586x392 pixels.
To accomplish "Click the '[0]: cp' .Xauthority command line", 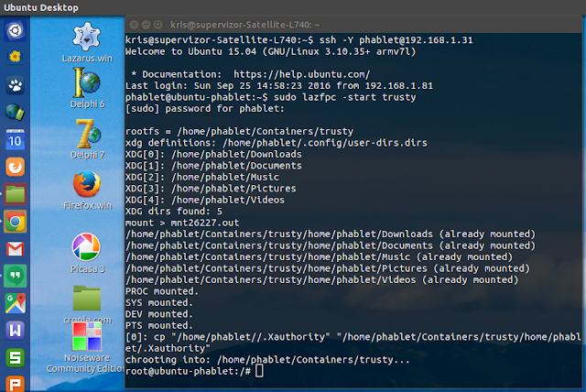I will coord(353,343).
